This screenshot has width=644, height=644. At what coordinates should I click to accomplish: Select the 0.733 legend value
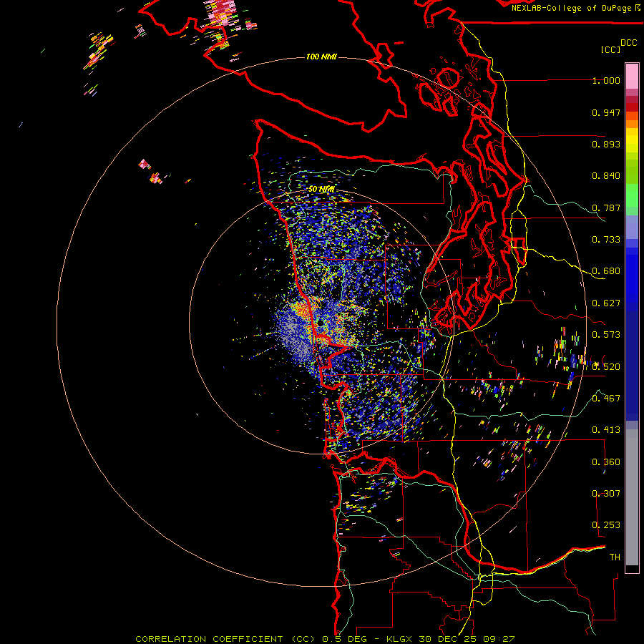tap(606, 240)
